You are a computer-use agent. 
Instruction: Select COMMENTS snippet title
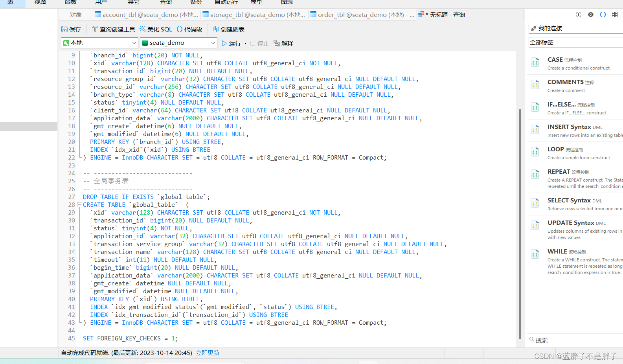(566, 82)
